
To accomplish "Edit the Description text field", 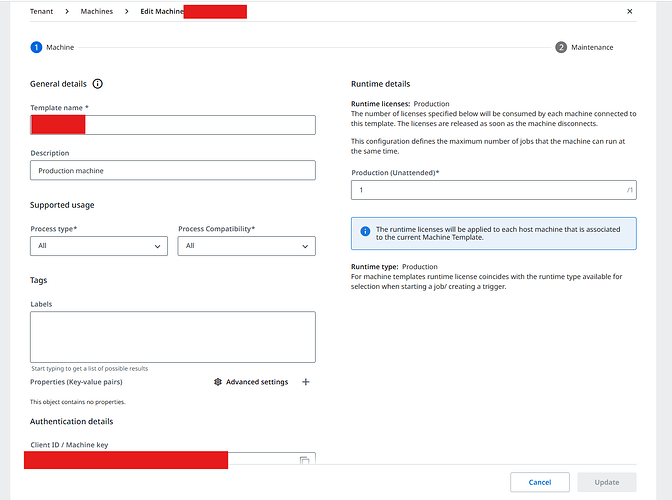I will 172,171.
